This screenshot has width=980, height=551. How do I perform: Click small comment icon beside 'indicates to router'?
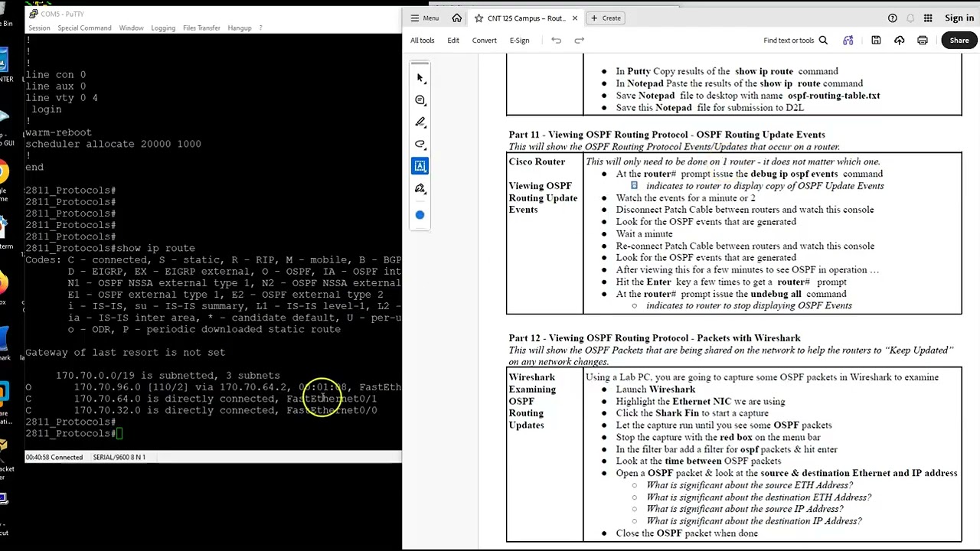pos(634,186)
